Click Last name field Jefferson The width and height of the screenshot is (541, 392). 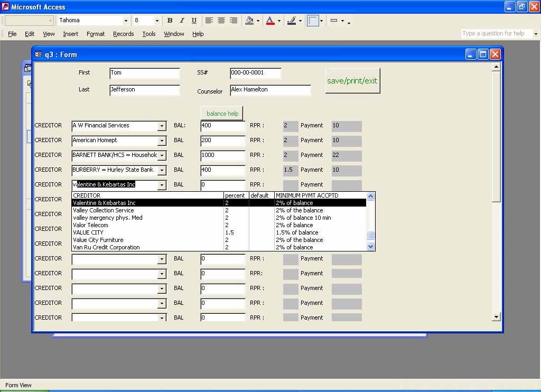145,90
